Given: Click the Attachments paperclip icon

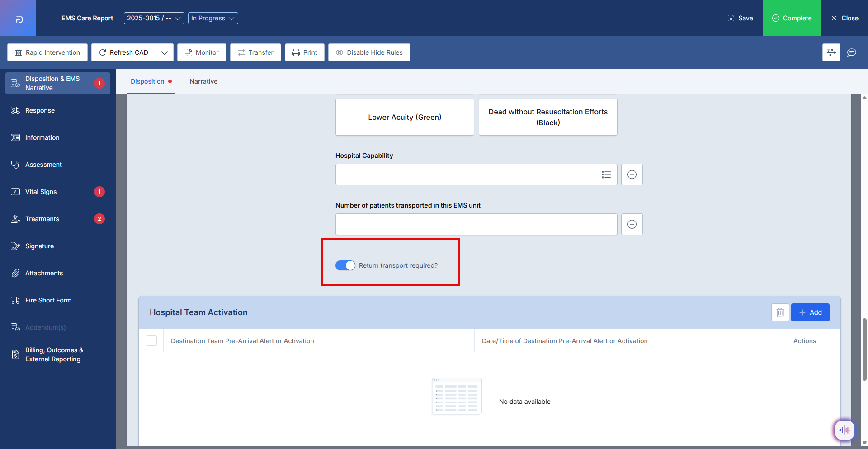Looking at the screenshot, I should tap(15, 273).
